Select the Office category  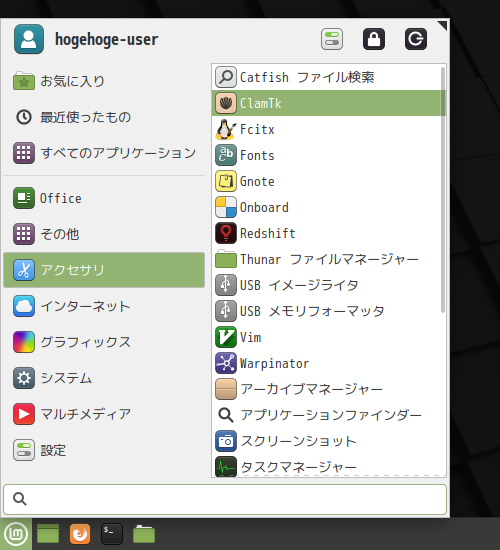coord(104,198)
